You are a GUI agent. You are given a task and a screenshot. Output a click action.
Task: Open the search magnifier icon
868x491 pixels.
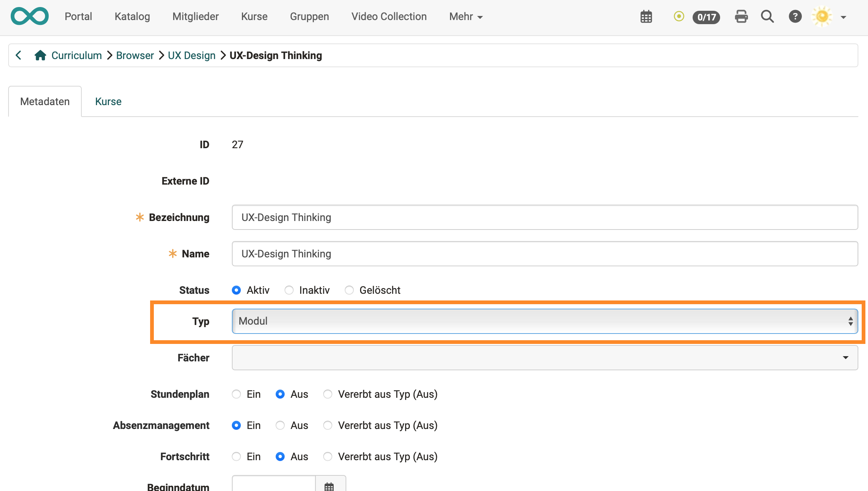767,17
